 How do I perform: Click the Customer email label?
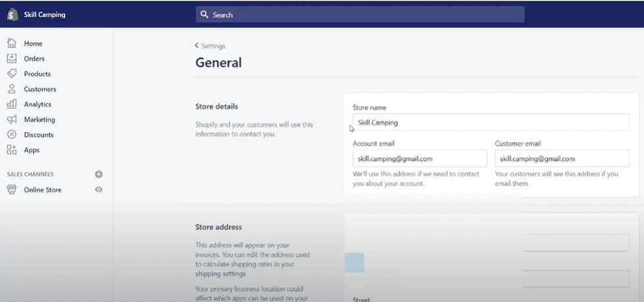click(517, 143)
